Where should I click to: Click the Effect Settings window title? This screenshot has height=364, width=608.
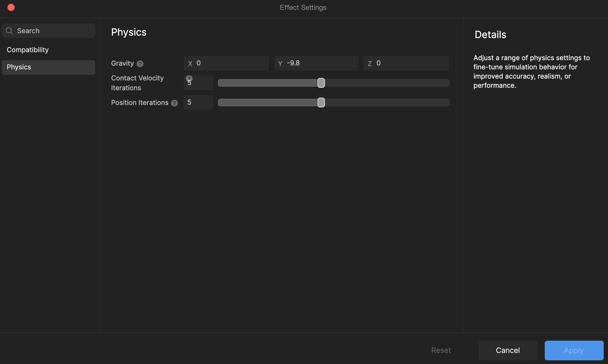pyautogui.click(x=303, y=7)
